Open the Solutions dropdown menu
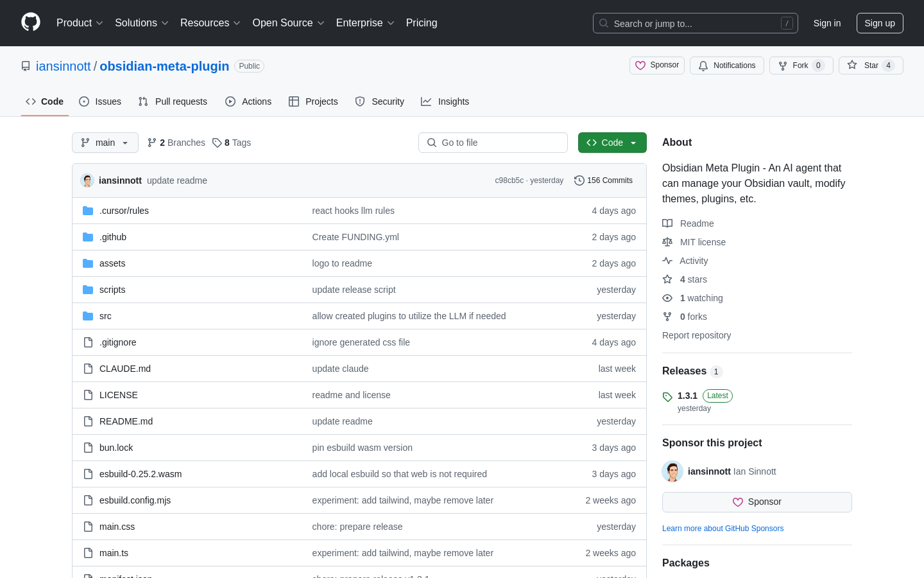 142,23
